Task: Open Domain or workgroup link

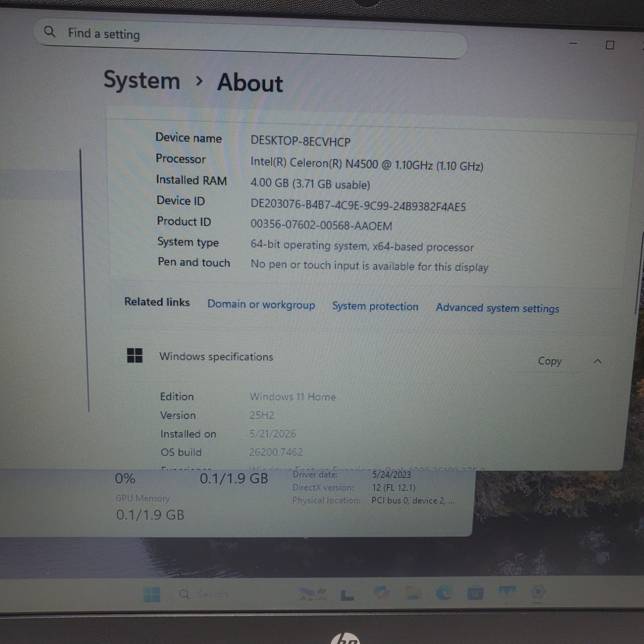Action: click(261, 304)
